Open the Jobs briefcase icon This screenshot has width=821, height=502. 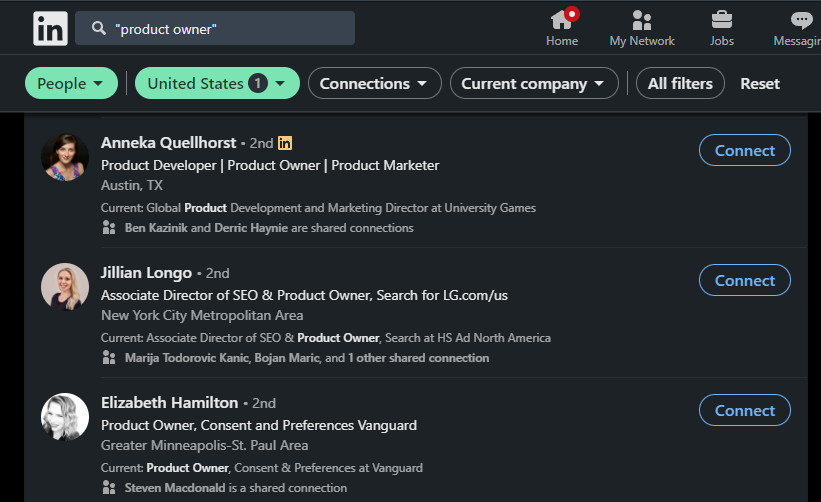point(721,20)
